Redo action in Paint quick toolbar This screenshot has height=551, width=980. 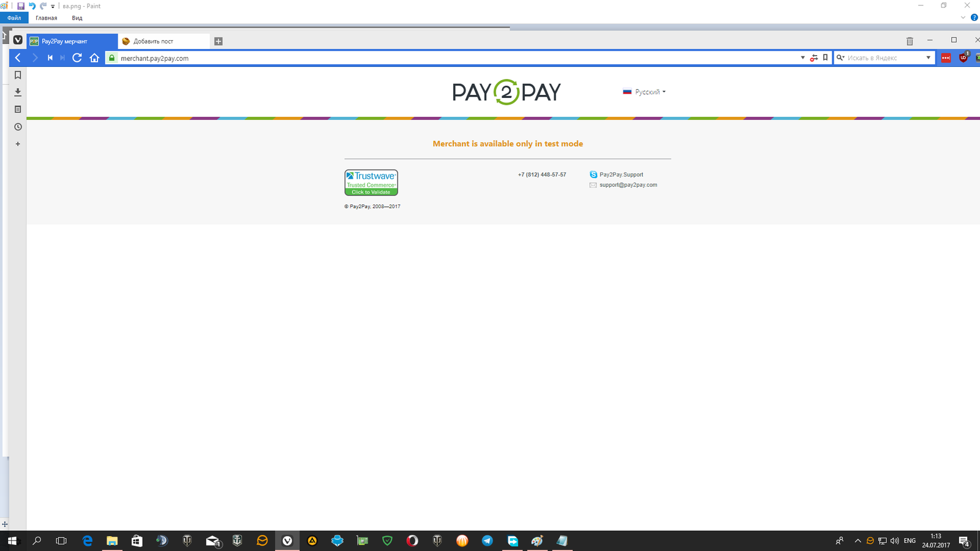click(43, 6)
